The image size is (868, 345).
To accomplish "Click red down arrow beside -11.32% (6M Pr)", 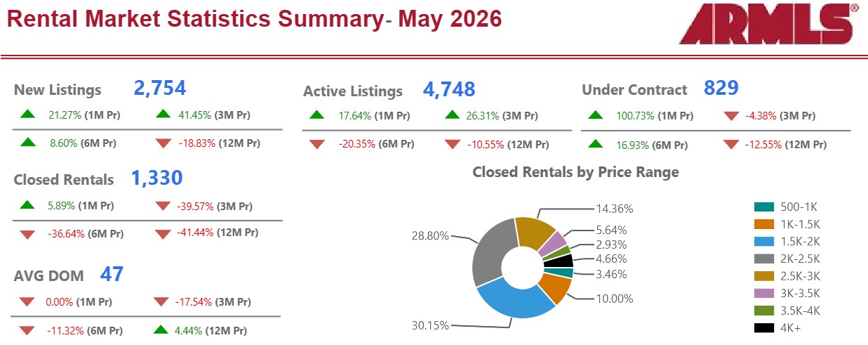I will pyautogui.click(x=27, y=330).
